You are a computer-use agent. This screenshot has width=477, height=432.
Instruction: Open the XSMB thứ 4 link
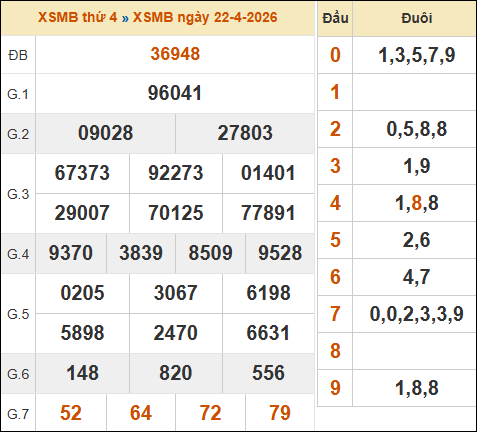[x=77, y=17]
